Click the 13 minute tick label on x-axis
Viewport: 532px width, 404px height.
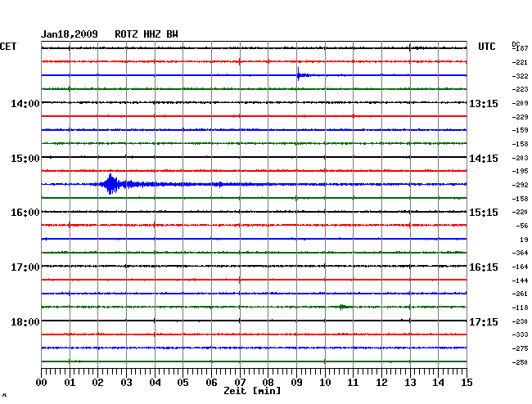point(410,383)
